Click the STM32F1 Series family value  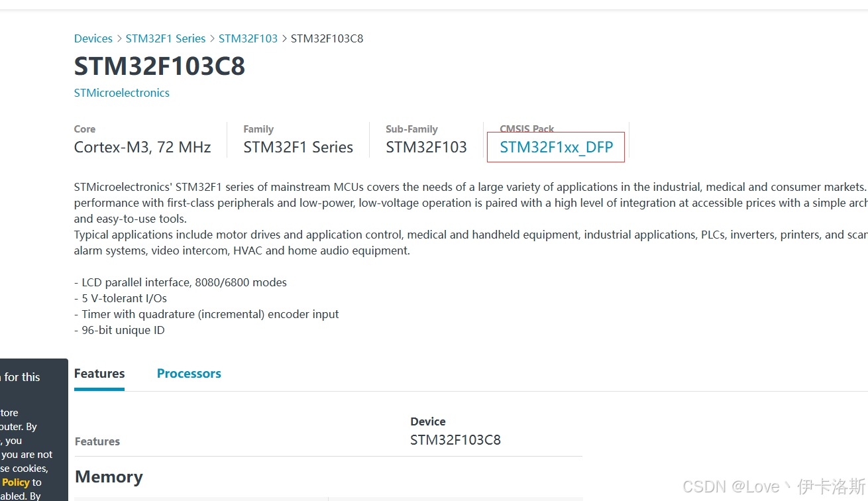click(x=298, y=147)
